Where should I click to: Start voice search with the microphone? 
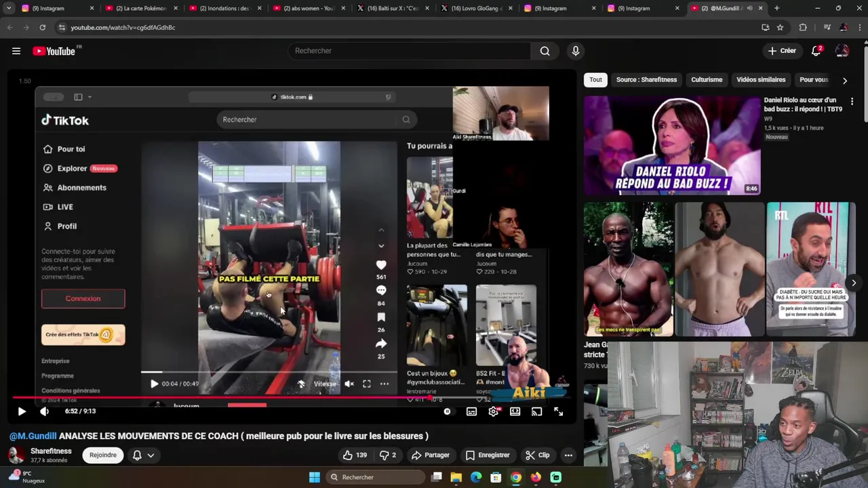576,51
